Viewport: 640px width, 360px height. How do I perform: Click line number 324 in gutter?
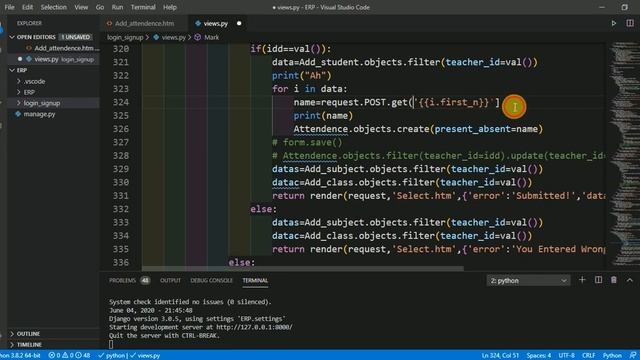121,102
